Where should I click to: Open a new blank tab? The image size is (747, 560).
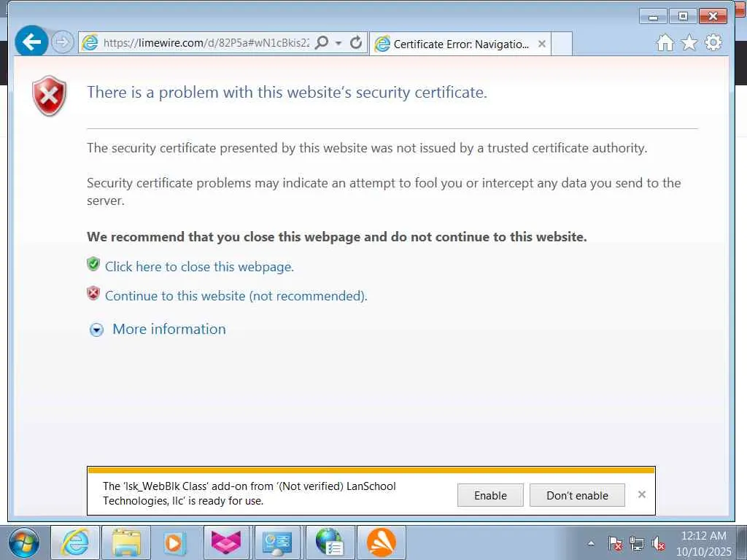click(562, 44)
